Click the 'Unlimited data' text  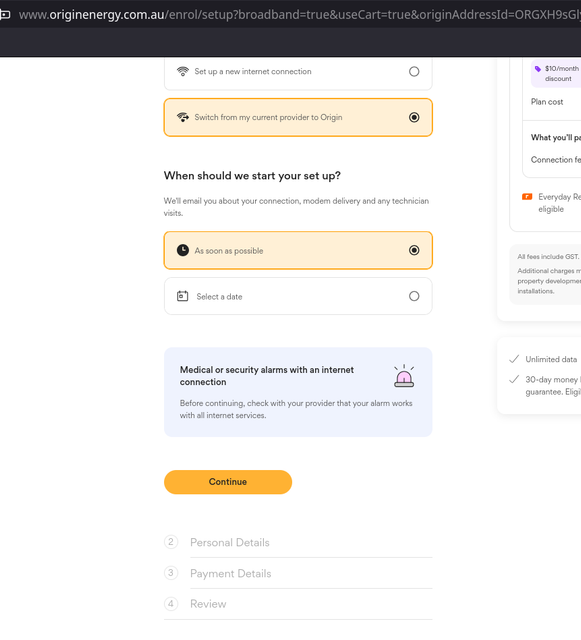(x=551, y=359)
